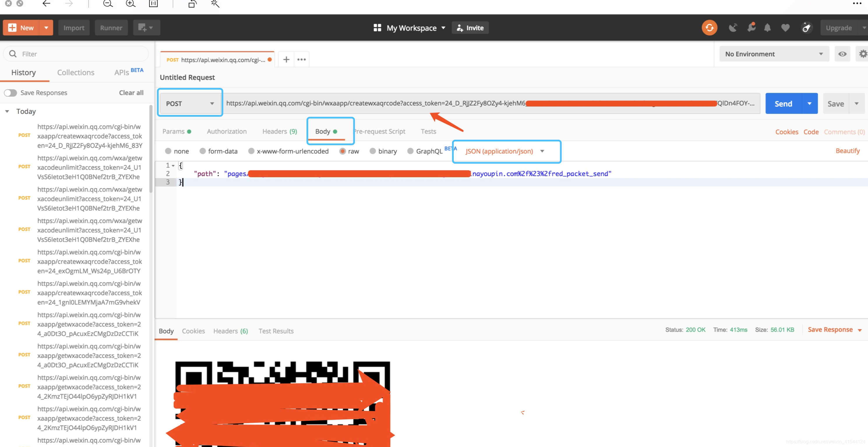The height and width of the screenshot is (447, 868).
Task: Click the Import button
Action: tap(74, 28)
